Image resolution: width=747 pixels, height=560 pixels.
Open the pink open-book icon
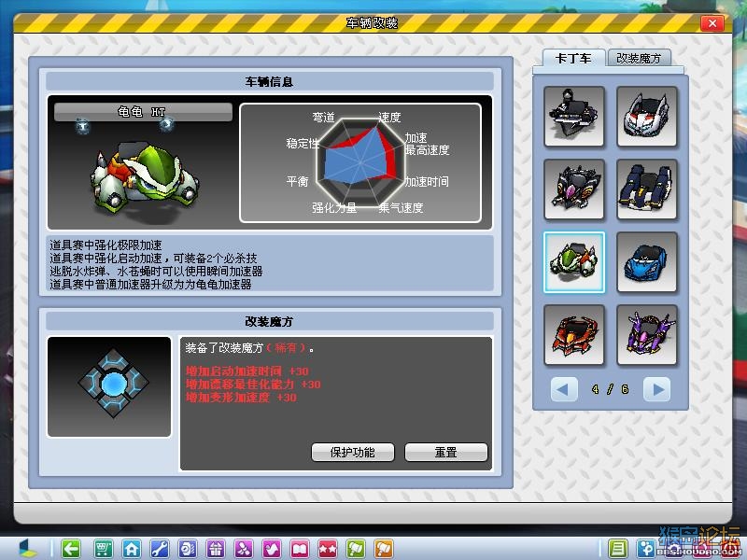click(300, 549)
